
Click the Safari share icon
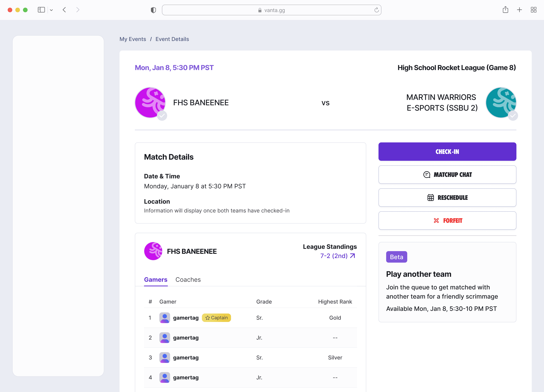pyautogui.click(x=505, y=10)
